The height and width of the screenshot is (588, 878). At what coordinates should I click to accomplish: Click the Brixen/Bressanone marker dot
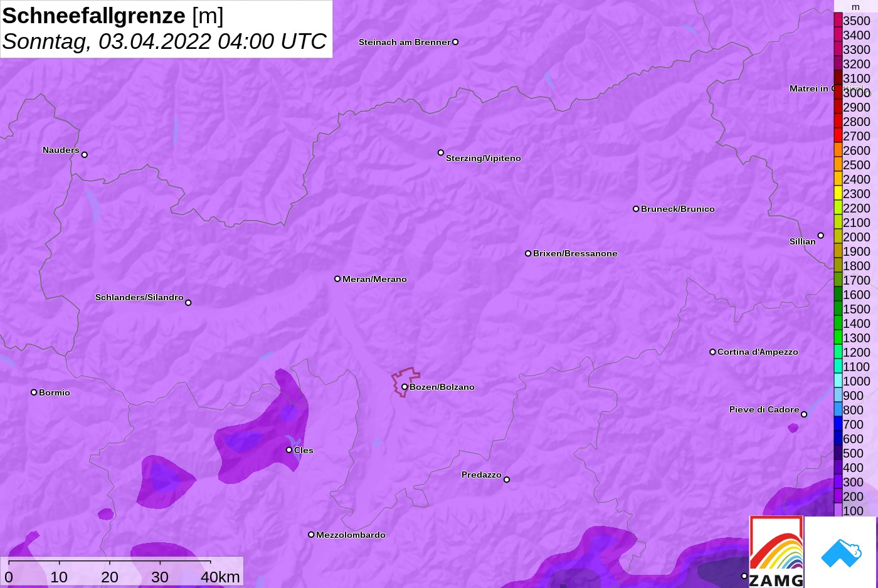pyautogui.click(x=528, y=253)
